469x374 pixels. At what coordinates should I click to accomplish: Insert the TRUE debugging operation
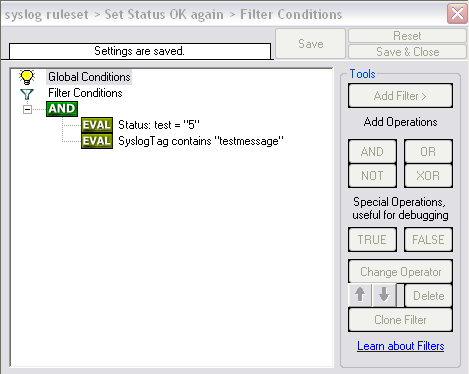click(372, 240)
